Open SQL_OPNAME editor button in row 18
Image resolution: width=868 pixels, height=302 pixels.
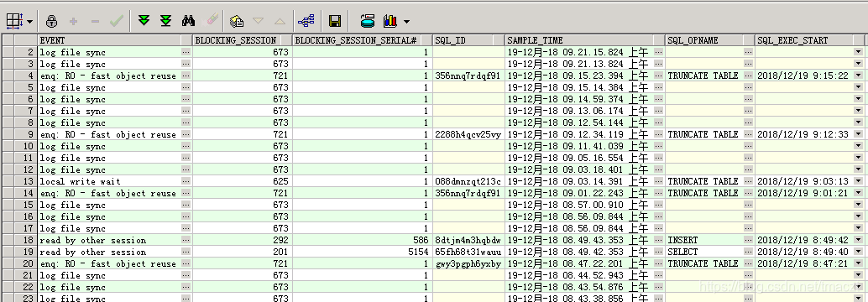[749, 240]
